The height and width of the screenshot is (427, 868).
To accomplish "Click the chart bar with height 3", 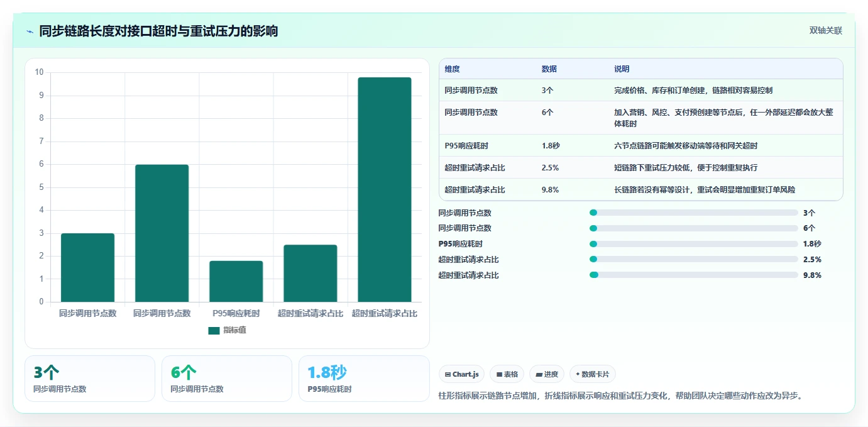I will (x=88, y=267).
